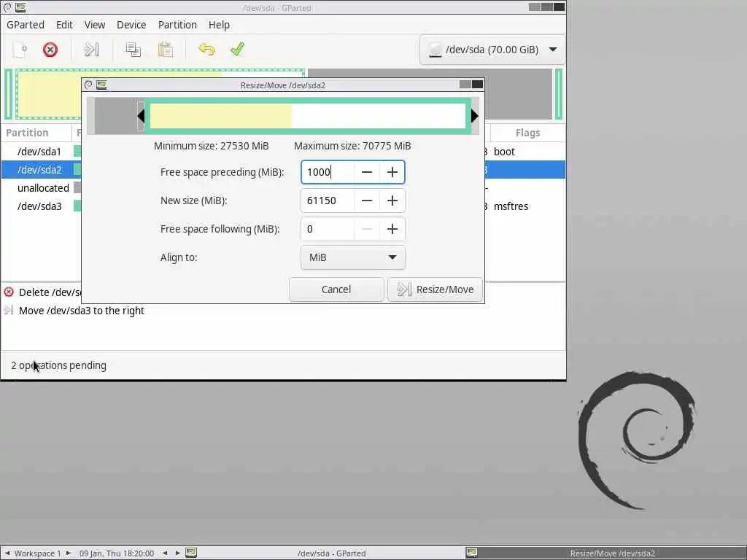Click the New size input field

(328, 201)
